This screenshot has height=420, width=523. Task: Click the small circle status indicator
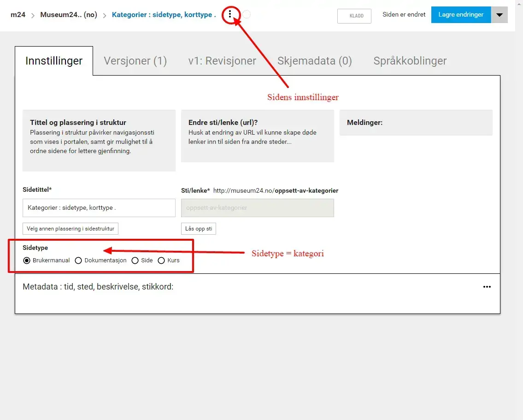click(247, 15)
